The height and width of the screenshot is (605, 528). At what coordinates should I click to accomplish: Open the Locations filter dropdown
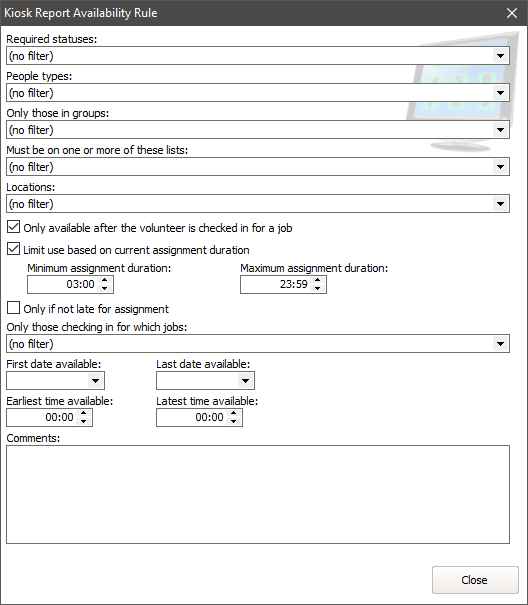[501, 204]
